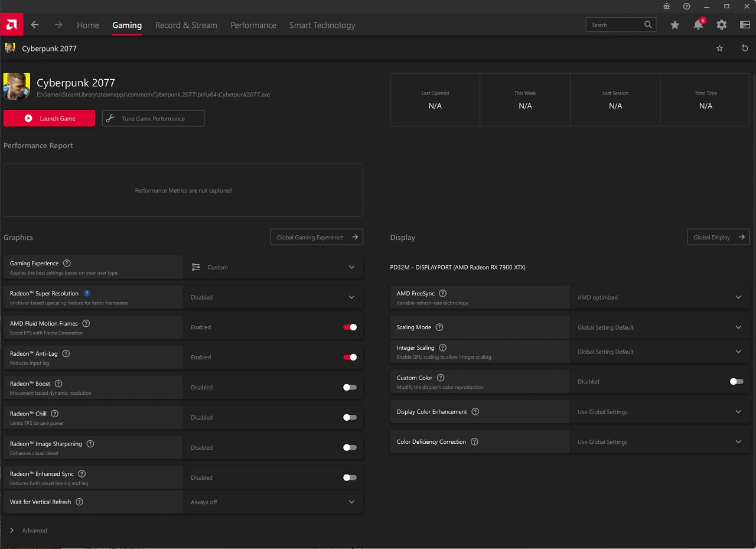
Task: Click the help icon next to Gaming Experience
Action: (67, 264)
